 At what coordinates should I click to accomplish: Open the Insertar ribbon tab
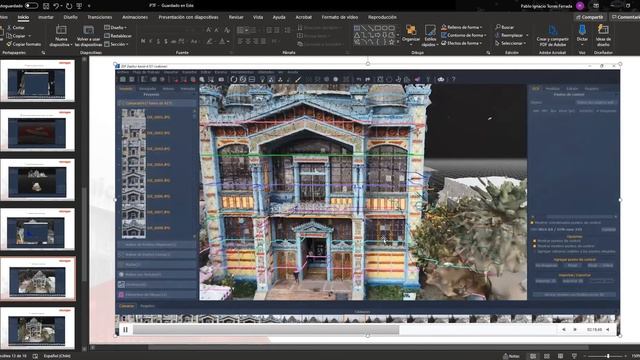[46, 17]
